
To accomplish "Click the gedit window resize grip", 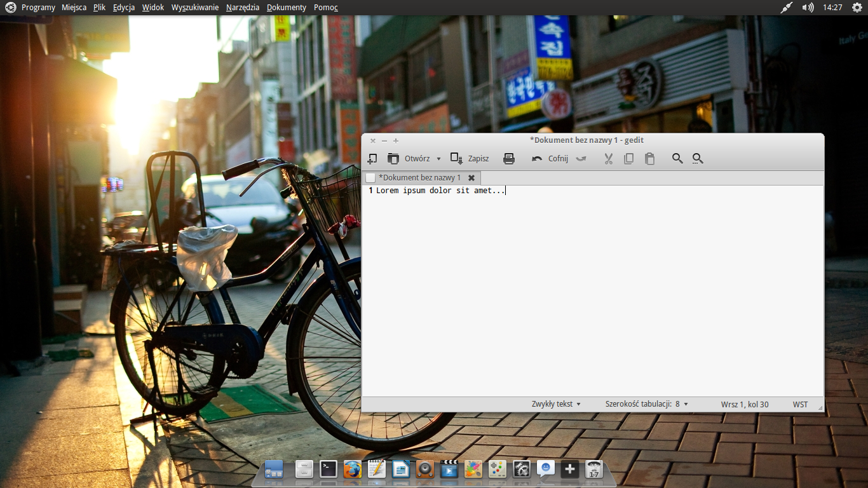I will (x=820, y=408).
